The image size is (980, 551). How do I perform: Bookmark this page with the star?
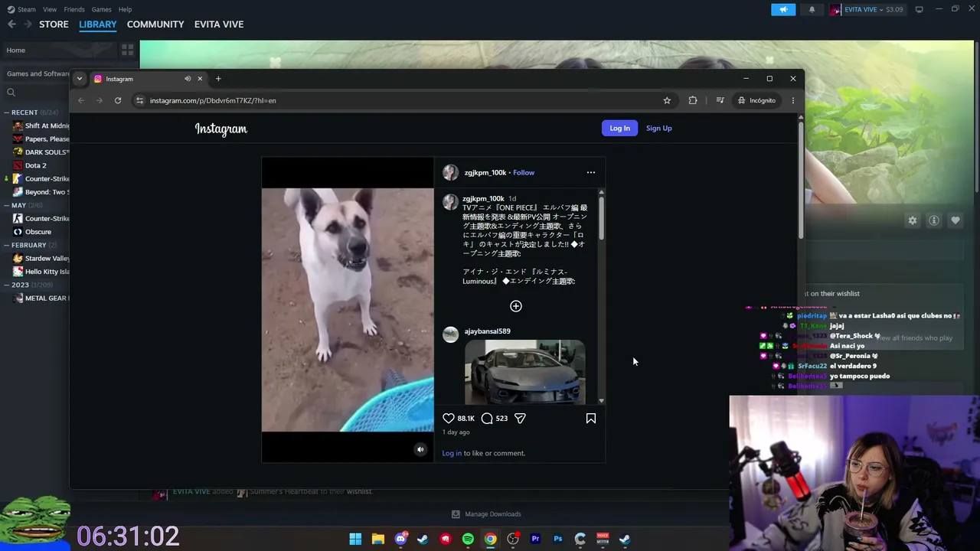[x=667, y=100]
